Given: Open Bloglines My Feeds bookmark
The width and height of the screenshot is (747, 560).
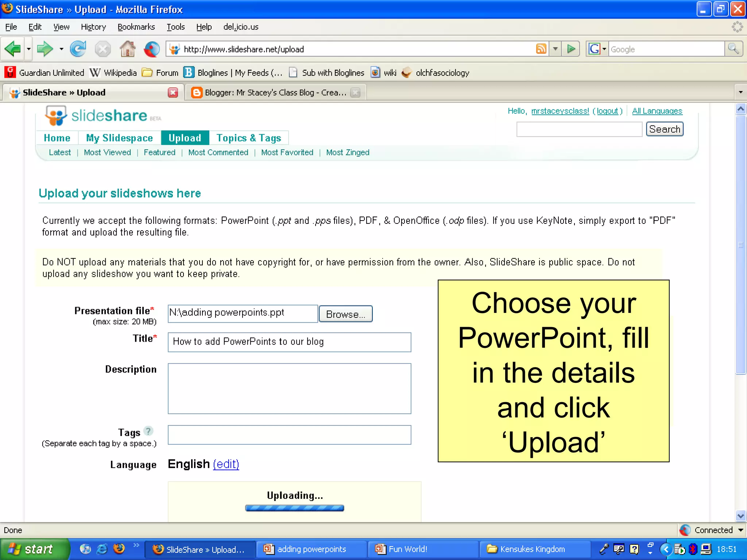Looking at the screenshot, I should 233,73.
